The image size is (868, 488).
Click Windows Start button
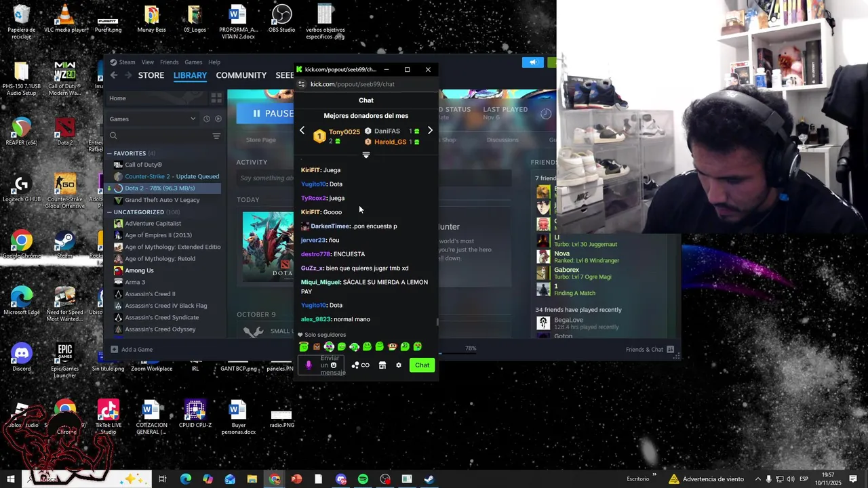click(11, 479)
